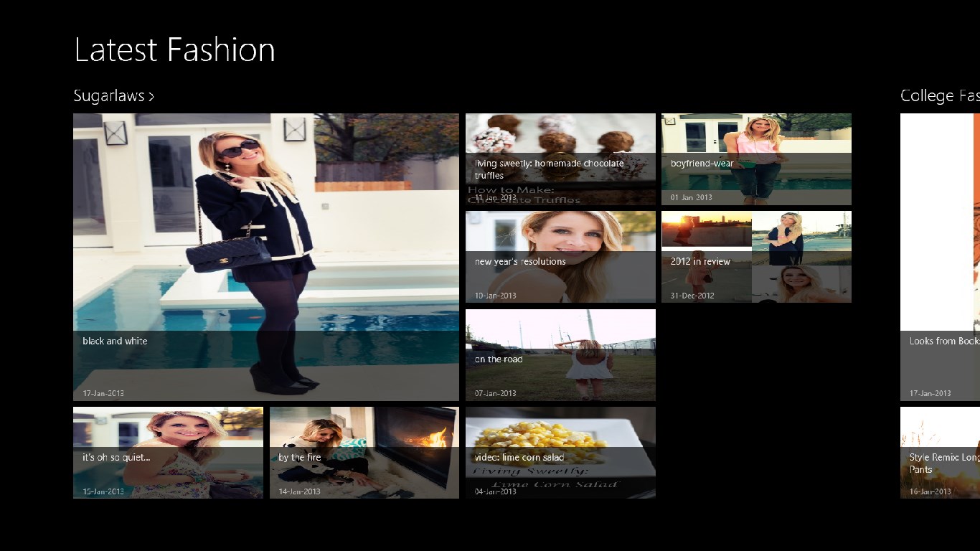Open the College Fashion section header
Image resolution: width=980 pixels, height=551 pixels.
(x=939, y=96)
